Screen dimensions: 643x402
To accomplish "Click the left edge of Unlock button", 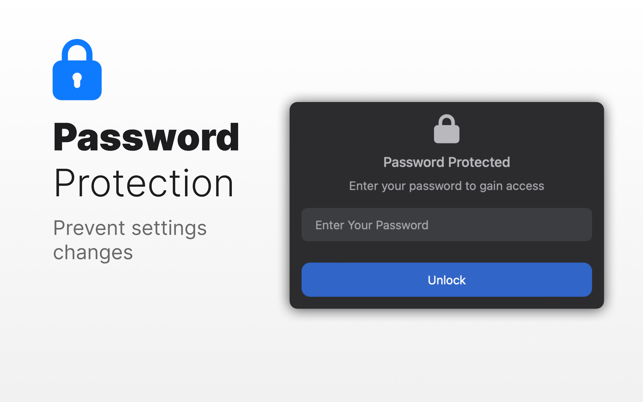I will [x=312, y=280].
